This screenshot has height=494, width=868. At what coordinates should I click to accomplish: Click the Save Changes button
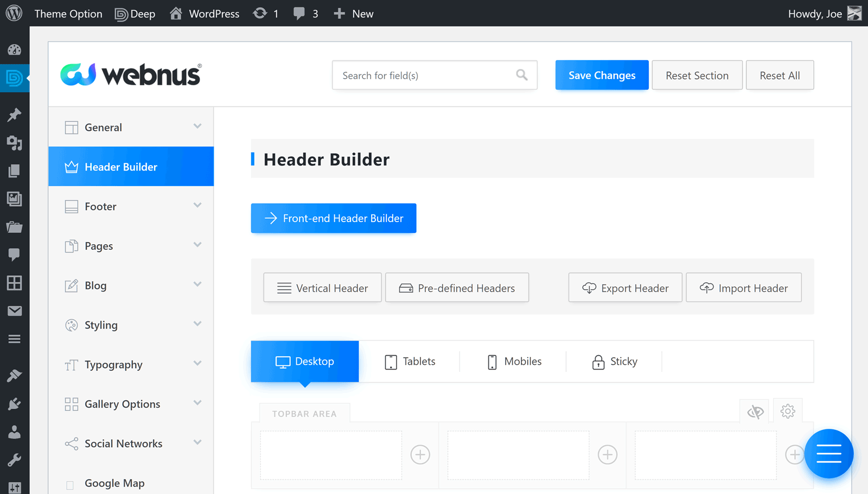[x=602, y=75]
